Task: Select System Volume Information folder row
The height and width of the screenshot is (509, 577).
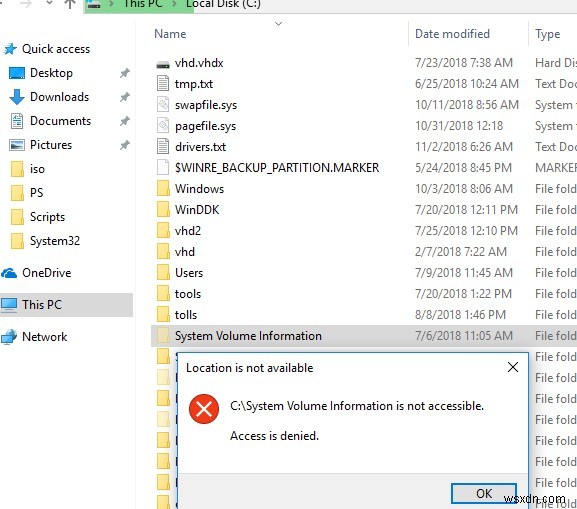Action: pos(364,336)
